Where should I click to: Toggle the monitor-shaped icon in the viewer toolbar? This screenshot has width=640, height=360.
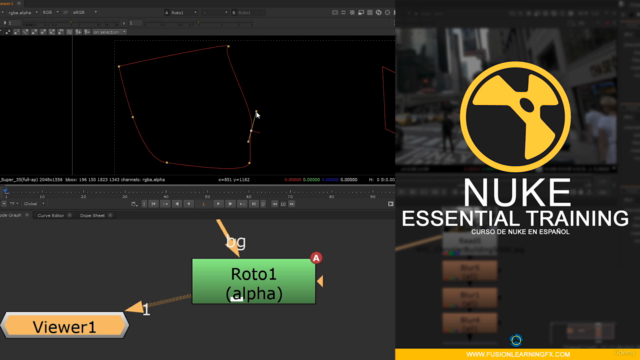tap(361, 13)
